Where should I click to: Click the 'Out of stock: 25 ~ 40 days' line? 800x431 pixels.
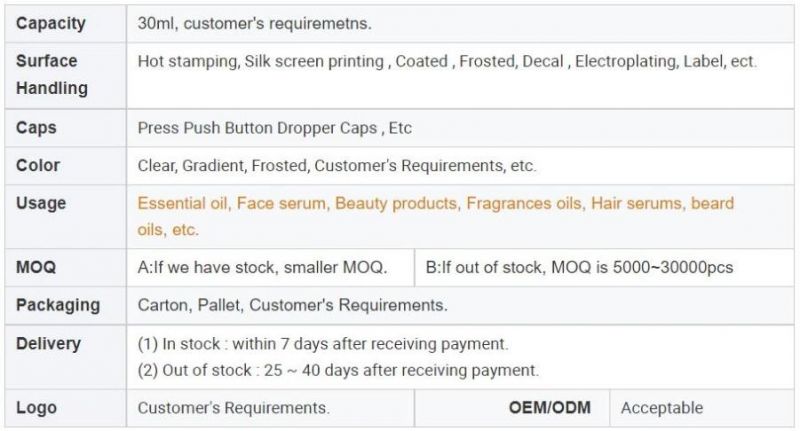click(x=338, y=370)
